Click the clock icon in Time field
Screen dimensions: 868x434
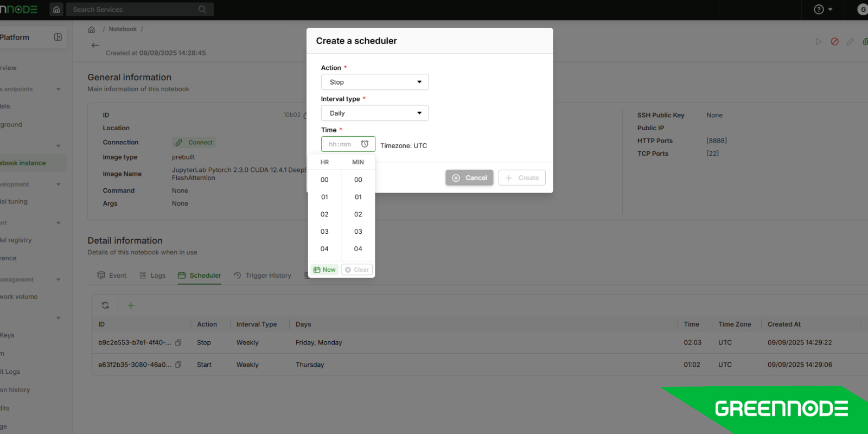[365, 144]
